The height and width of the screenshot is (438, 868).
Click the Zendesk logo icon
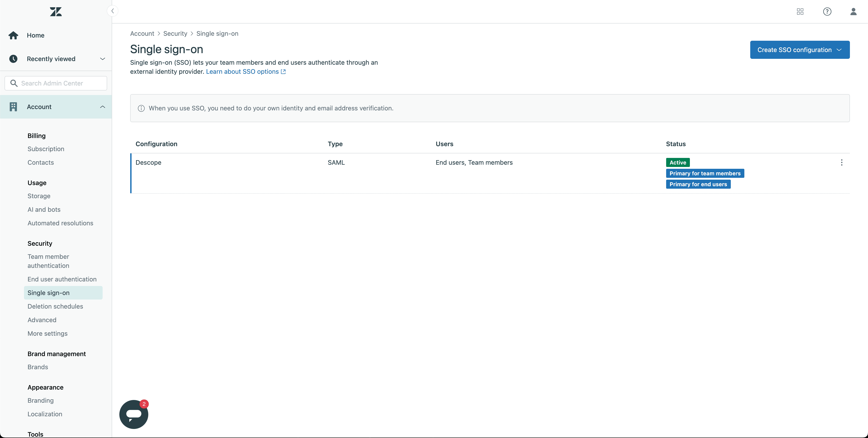(56, 12)
